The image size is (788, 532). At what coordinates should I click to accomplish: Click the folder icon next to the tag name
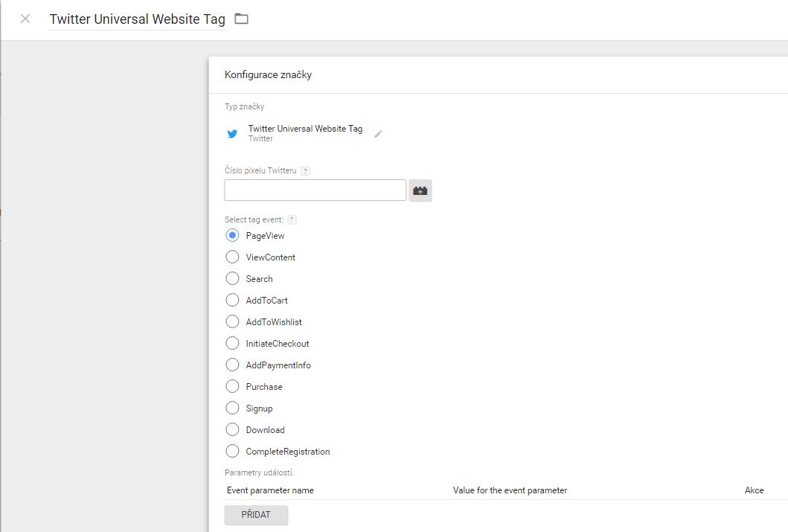click(242, 19)
